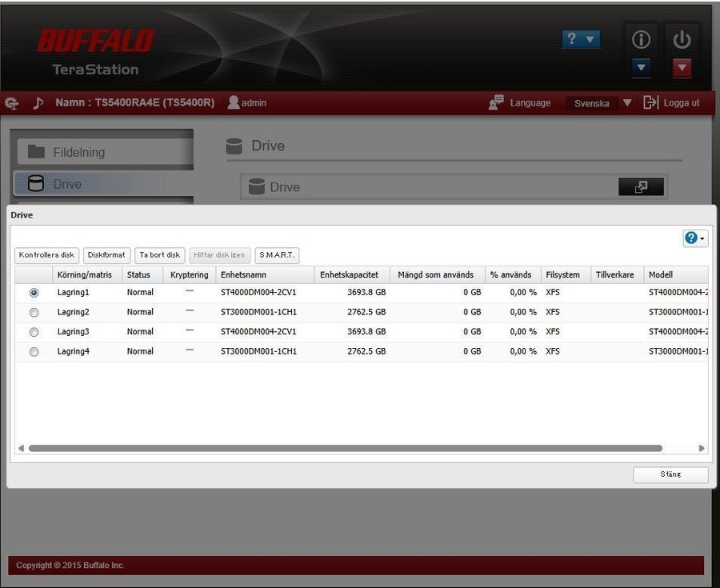Image resolution: width=720 pixels, height=588 pixels.
Task: Click the pop-out icon beside Drive
Action: [x=641, y=186]
